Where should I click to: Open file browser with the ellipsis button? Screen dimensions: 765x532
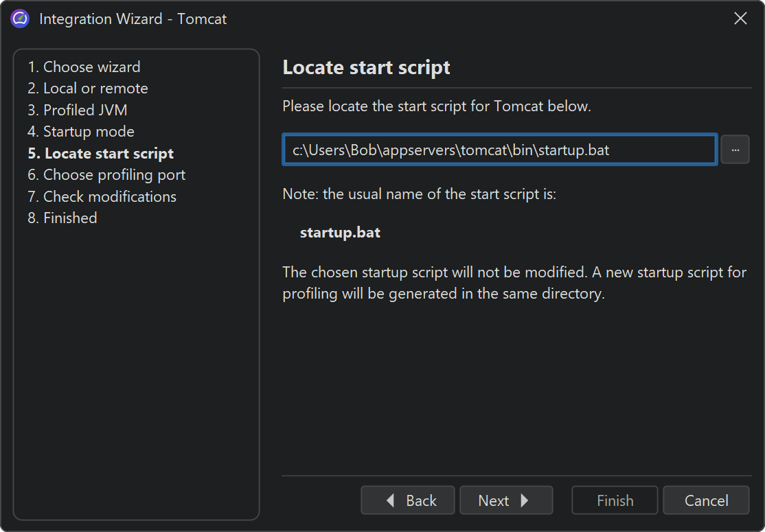tap(735, 150)
